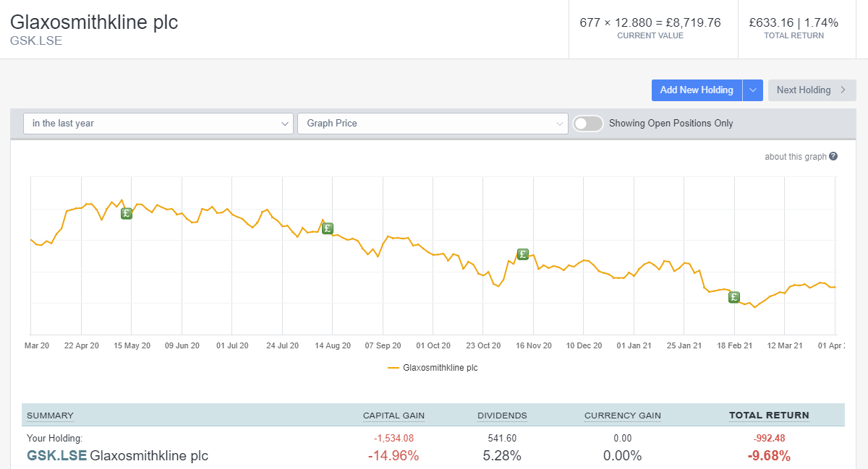This screenshot has height=469, width=868.
Task: Sort by the DIVIDENDS column header
Action: [502, 415]
